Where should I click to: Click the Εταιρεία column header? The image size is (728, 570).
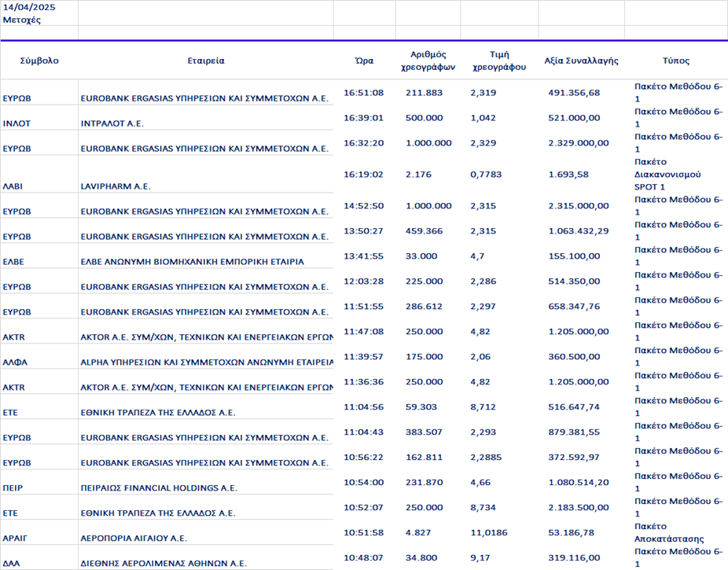point(206,61)
